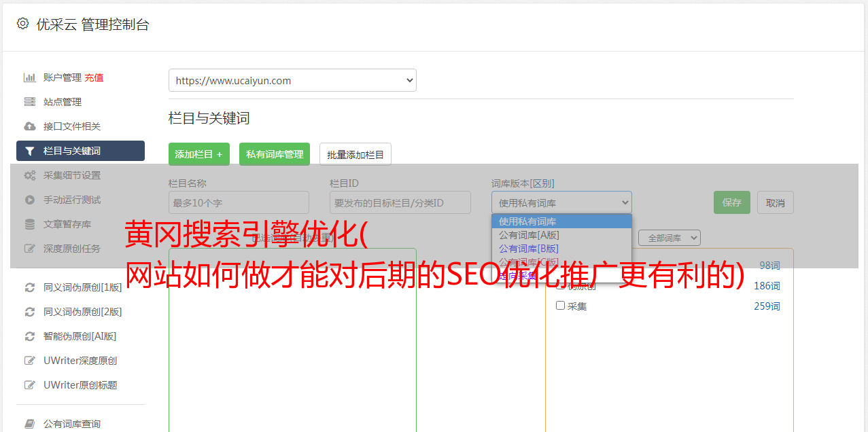Focus the 栏目名称 input field
The image size is (868, 432).
coord(239,202)
